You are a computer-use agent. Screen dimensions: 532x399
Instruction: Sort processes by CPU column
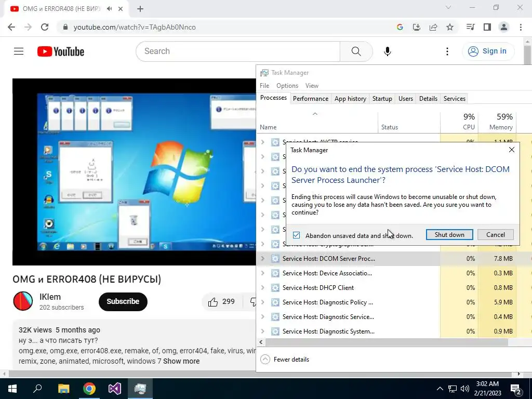point(459,122)
